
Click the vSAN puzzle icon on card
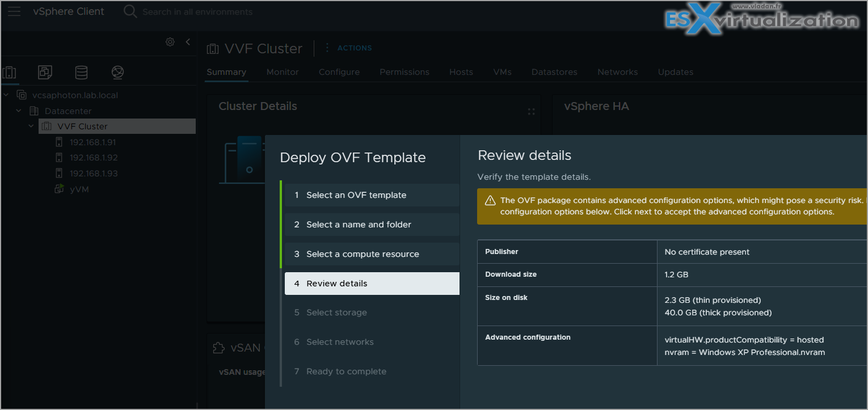218,348
